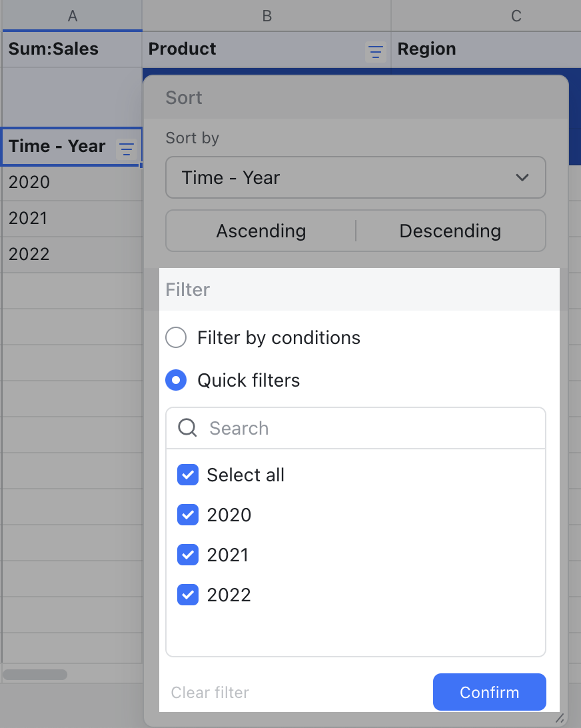581x728 pixels.
Task: Open the Product column filter icon
Action: [x=376, y=51]
